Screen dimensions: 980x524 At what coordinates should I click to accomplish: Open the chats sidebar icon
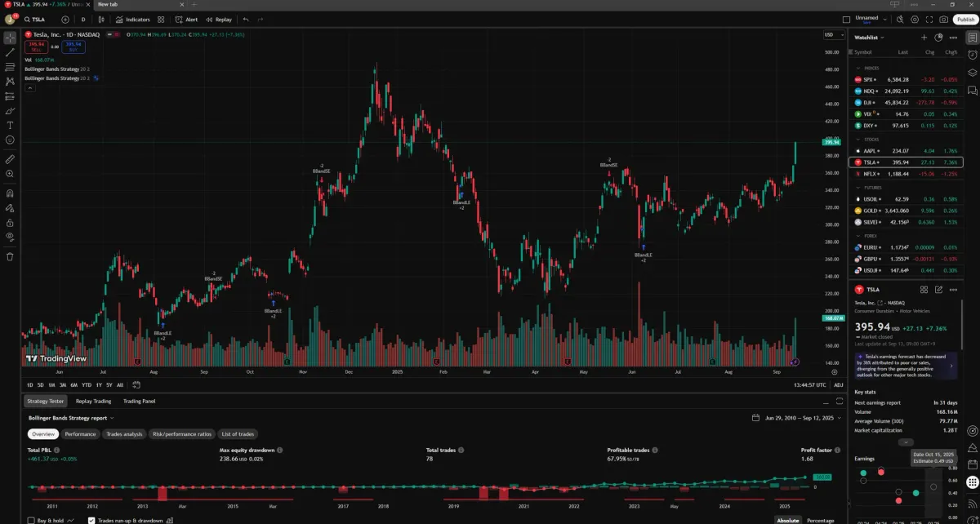pos(972,89)
